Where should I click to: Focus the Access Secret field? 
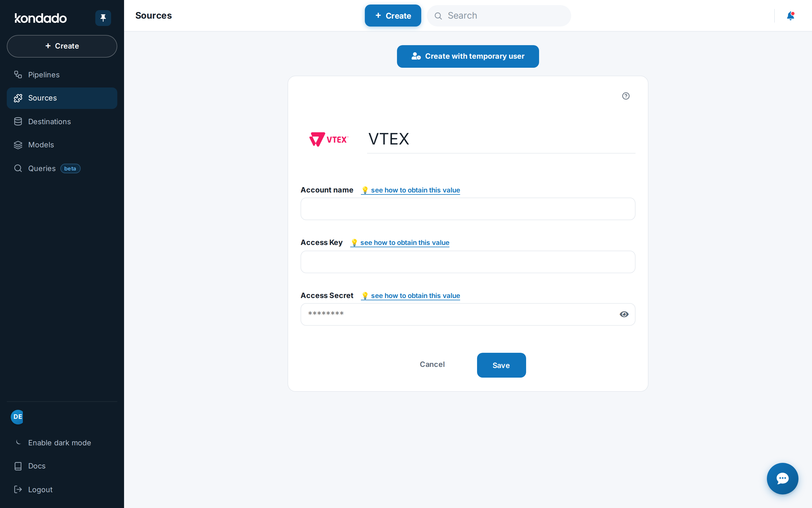tap(468, 314)
